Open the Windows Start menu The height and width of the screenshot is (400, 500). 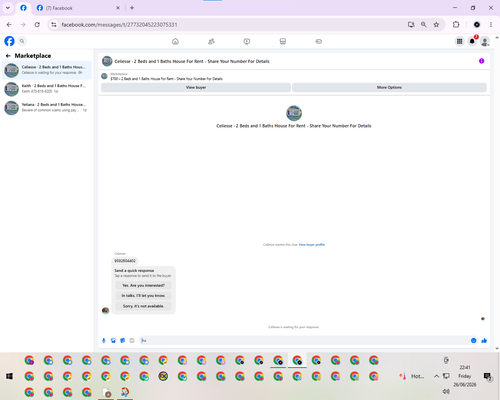tap(9, 376)
